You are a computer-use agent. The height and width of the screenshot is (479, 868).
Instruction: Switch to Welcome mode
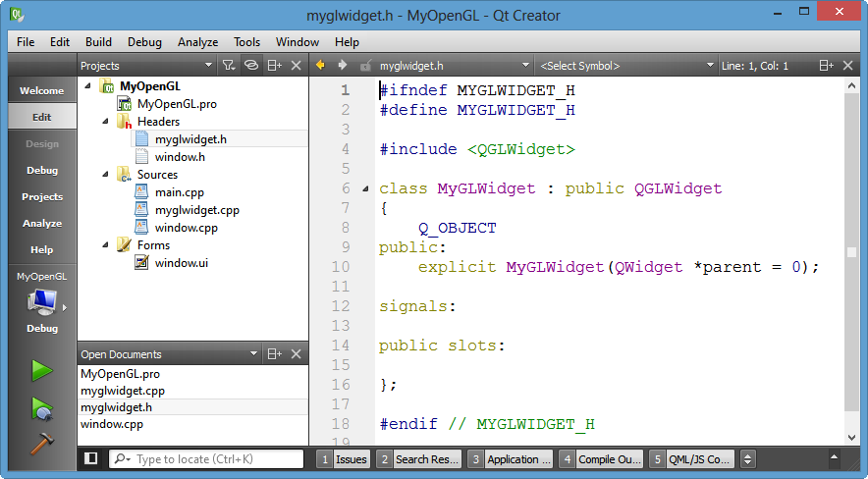(x=42, y=90)
